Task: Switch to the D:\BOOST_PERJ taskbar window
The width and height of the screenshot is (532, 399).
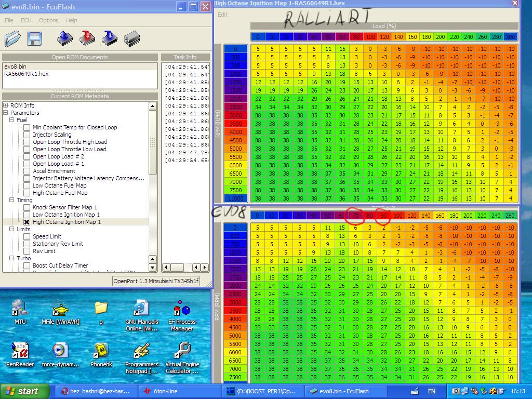Action: coord(262,391)
